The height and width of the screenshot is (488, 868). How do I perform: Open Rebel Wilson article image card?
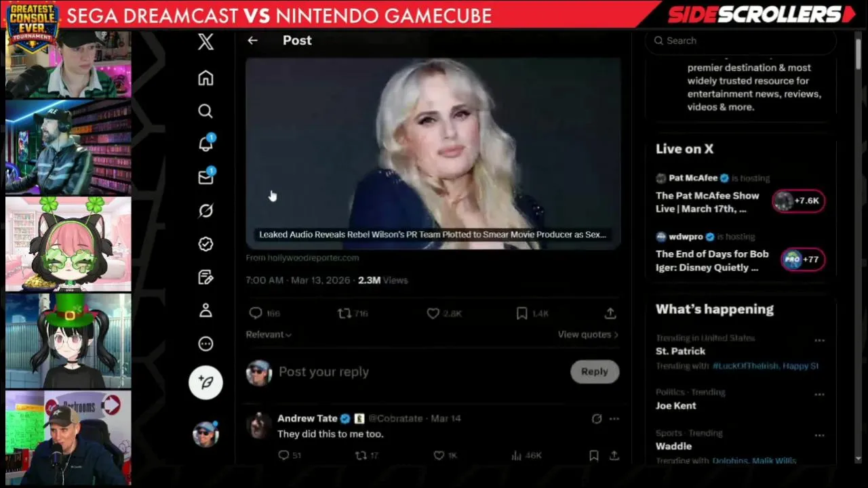pos(433,154)
